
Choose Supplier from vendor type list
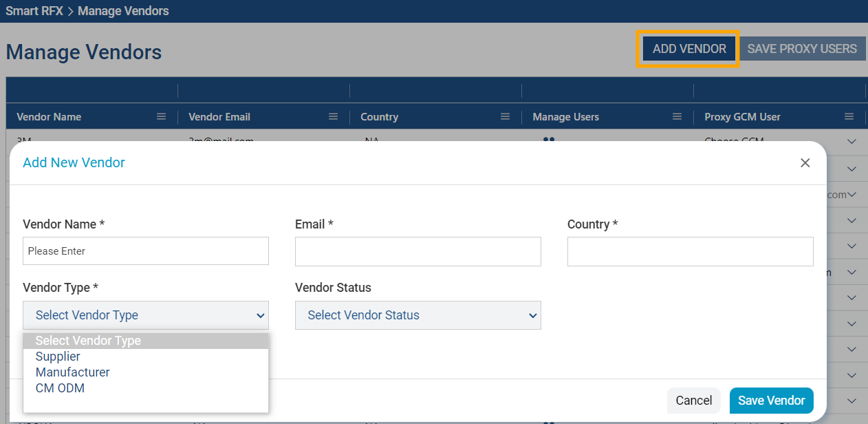point(58,357)
